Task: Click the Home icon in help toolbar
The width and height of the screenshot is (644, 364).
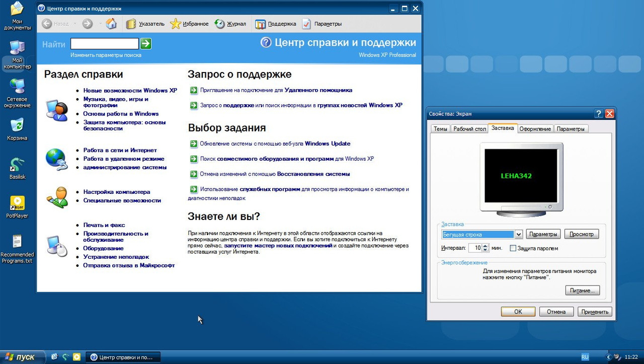Action: [111, 24]
